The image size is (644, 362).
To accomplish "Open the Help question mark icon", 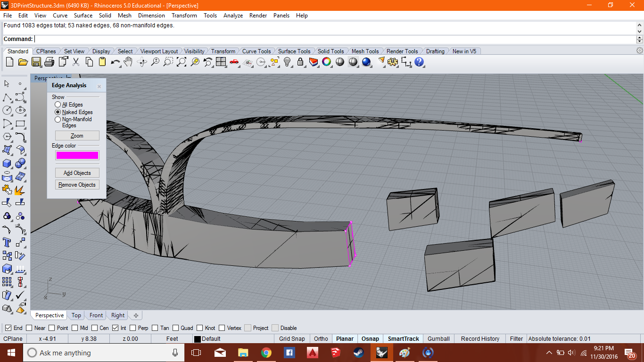I will pyautogui.click(x=419, y=62).
